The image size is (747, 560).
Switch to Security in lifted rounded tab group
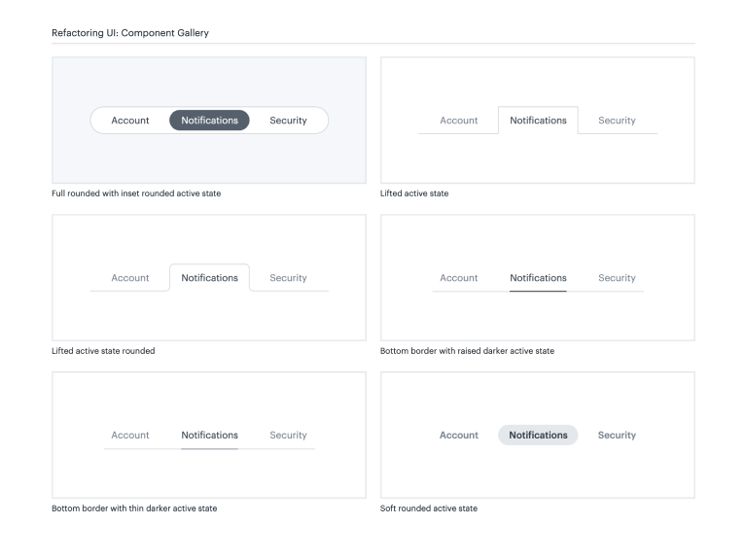point(288,278)
